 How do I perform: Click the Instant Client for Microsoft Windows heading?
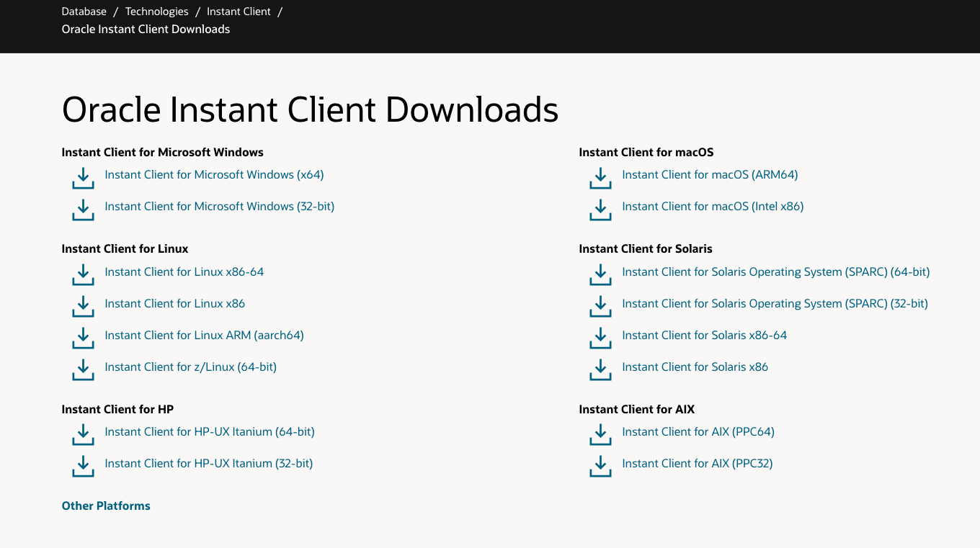click(x=163, y=152)
